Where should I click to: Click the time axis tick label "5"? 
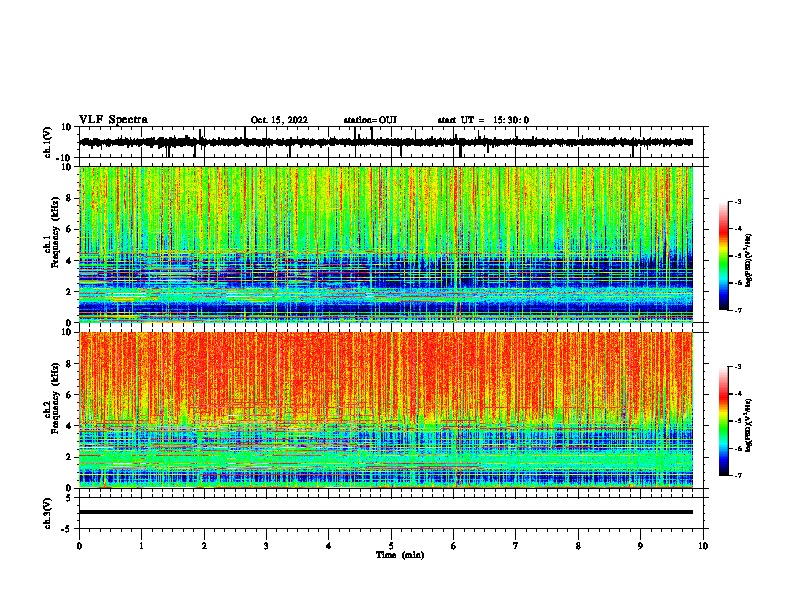point(391,546)
